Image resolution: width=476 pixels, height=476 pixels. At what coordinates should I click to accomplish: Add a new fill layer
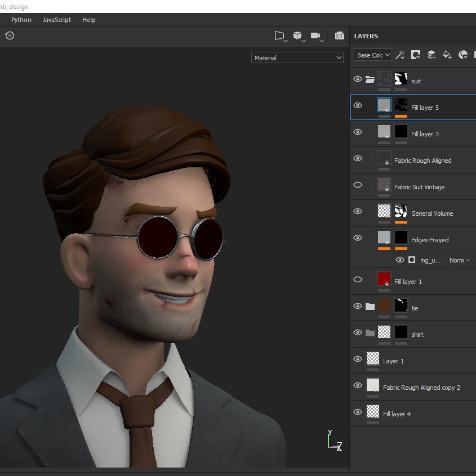tap(447, 55)
